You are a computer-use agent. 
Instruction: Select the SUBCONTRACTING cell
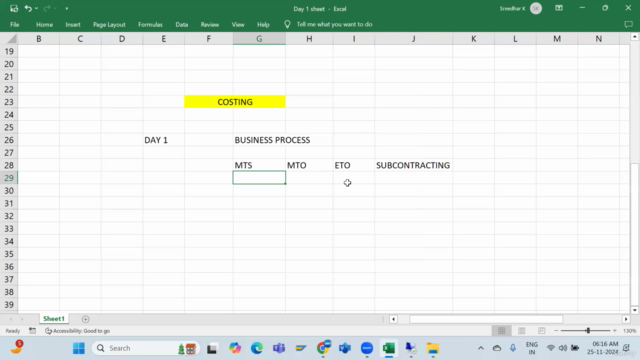pyautogui.click(x=413, y=165)
